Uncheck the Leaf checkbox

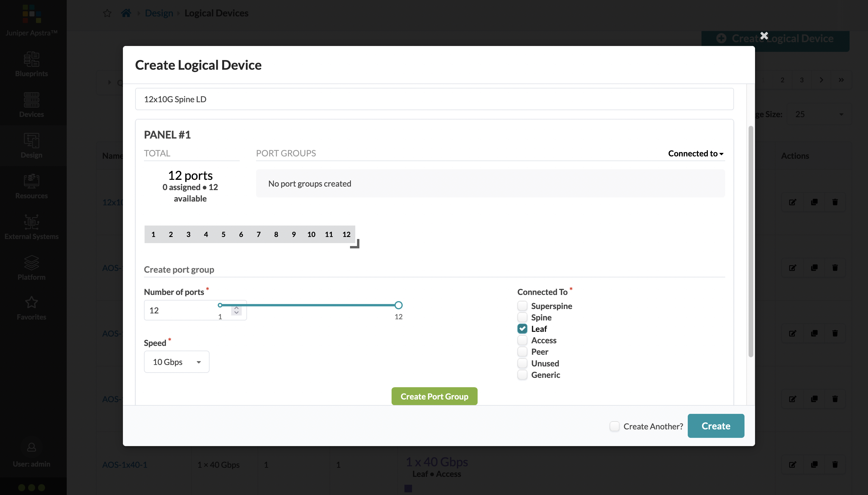(522, 329)
